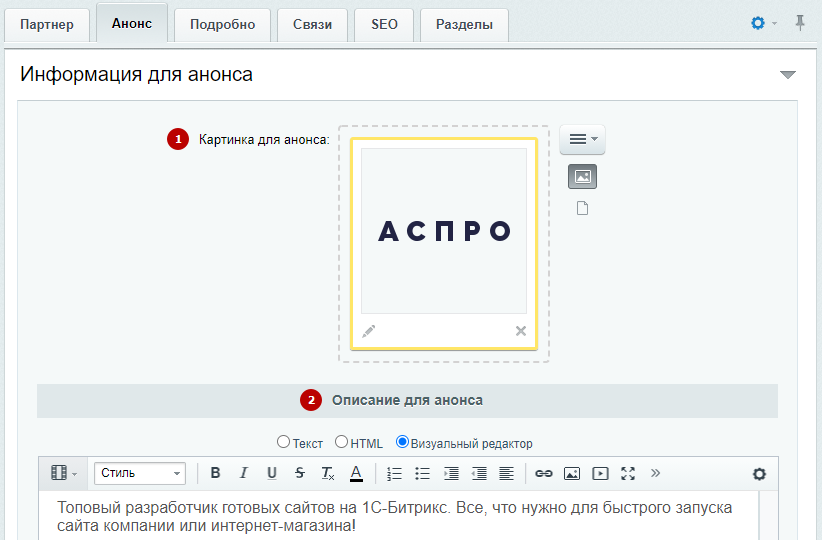
Task: Insert an image into the editor
Action: [x=572, y=473]
